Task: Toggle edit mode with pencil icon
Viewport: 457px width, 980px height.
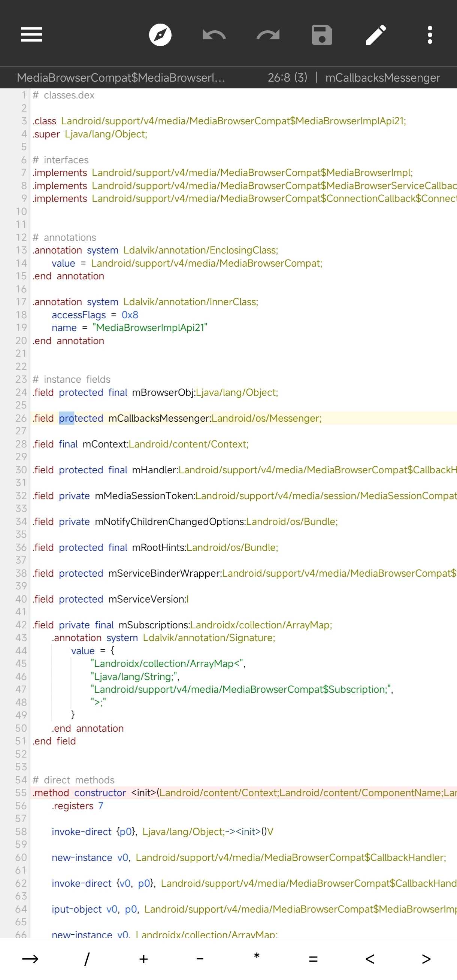Action: coord(376,34)
